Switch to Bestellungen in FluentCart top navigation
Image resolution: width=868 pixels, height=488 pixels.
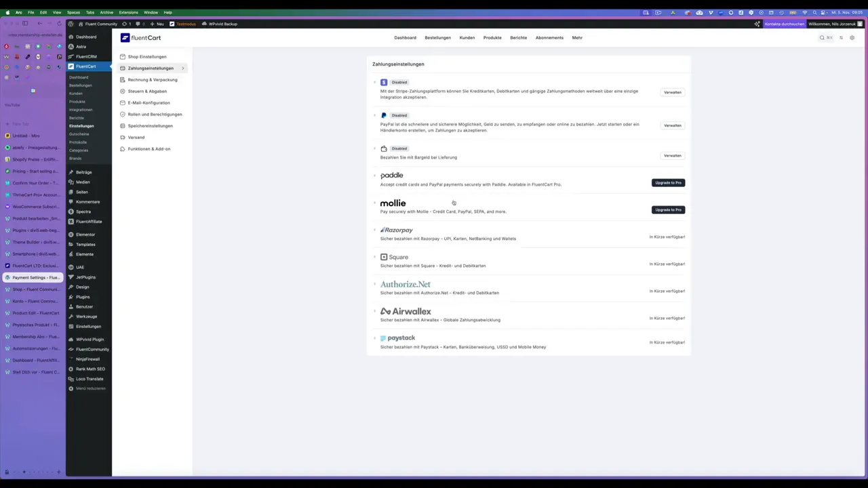tap(437, 37)
